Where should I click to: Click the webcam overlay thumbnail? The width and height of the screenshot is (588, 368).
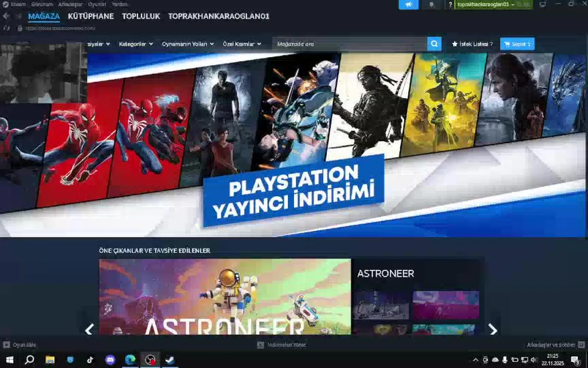[x=43, y=73]
